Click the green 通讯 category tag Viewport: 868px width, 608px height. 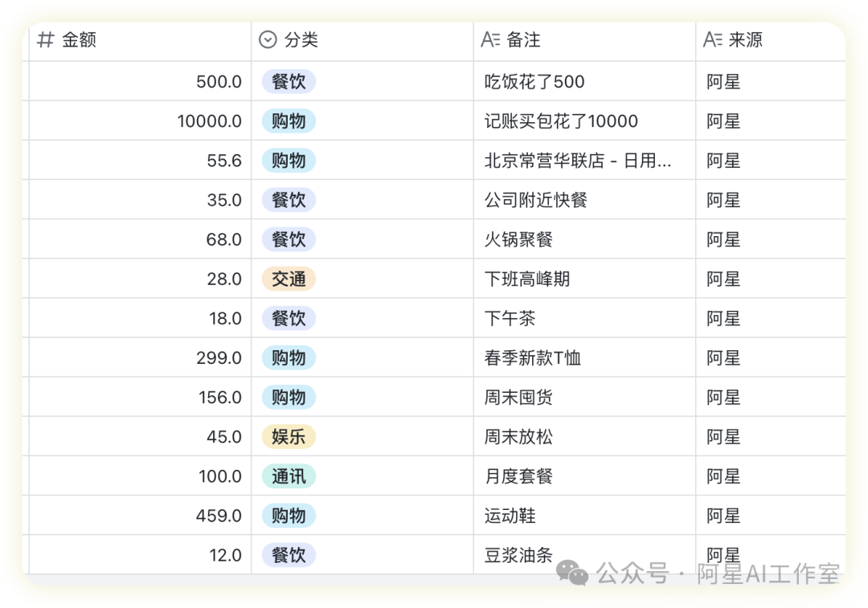[x=289, y=476]
